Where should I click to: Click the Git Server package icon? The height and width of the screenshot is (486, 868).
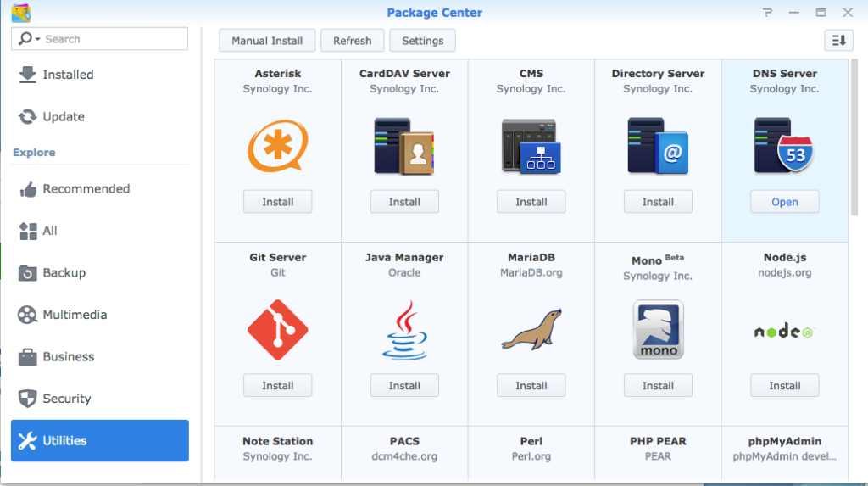[277, 330]
